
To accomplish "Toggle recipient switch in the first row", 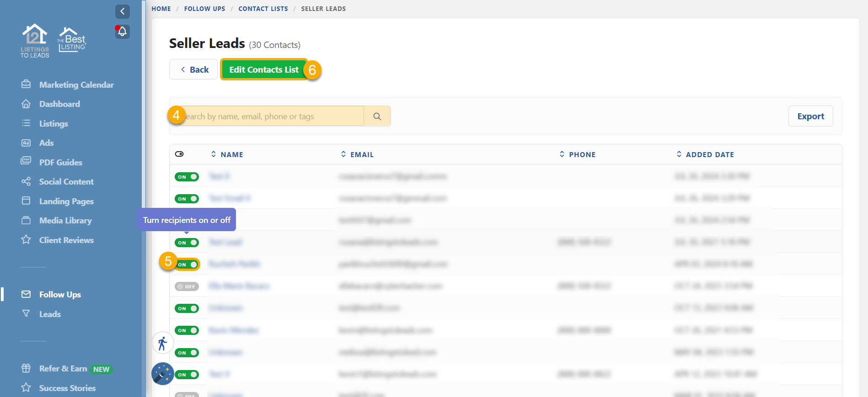I will coord(187,177).
